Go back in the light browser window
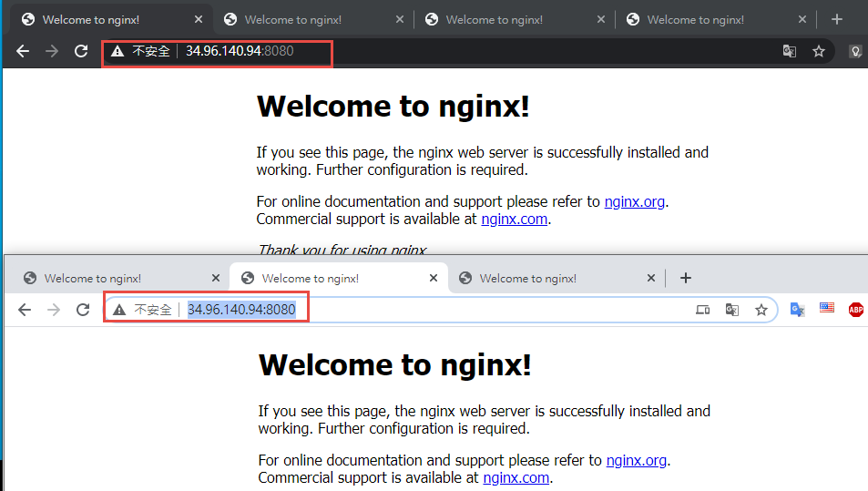 click(25, 310)
